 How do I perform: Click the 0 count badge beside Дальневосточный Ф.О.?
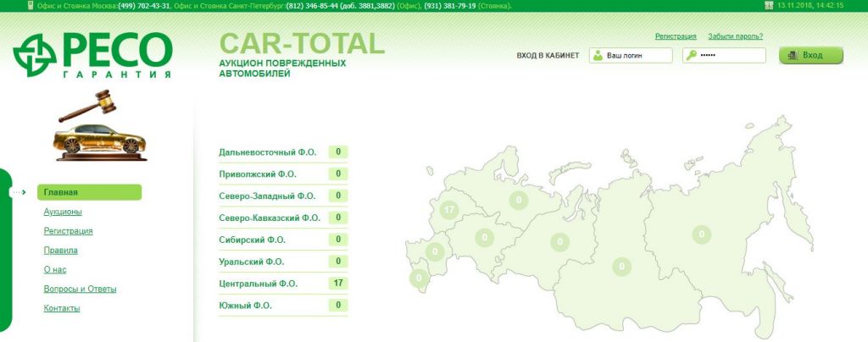click(337, 152)
